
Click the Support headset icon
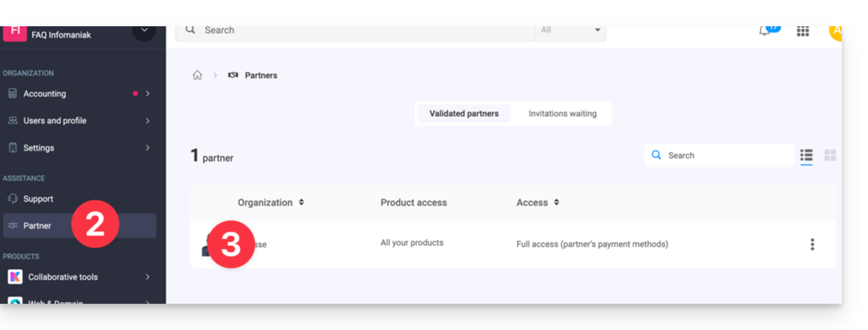coord(13,199)
